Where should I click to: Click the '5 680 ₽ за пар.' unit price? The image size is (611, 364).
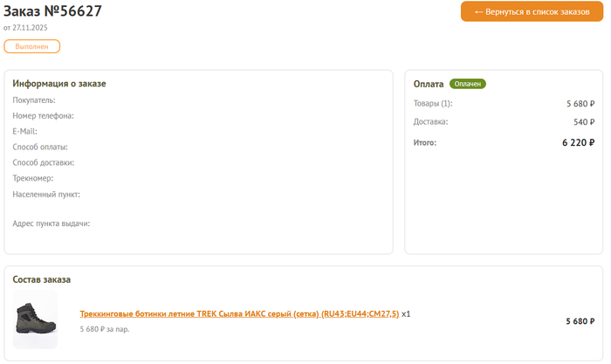tap(105, 330)
